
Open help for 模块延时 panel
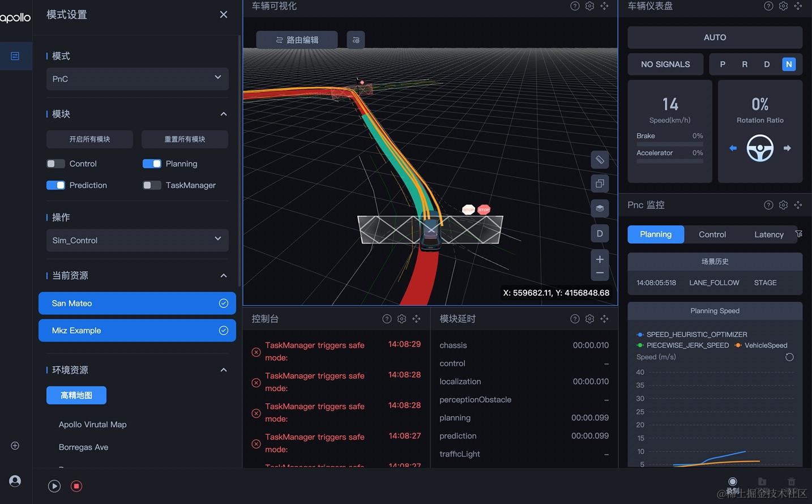(x=575, y=319)
